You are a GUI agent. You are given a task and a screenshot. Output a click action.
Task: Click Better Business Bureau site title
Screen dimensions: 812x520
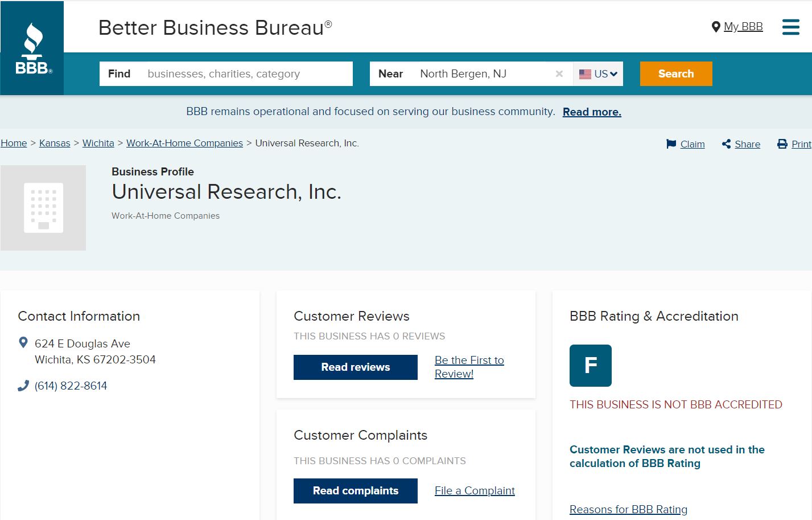(x=215, y=28)
